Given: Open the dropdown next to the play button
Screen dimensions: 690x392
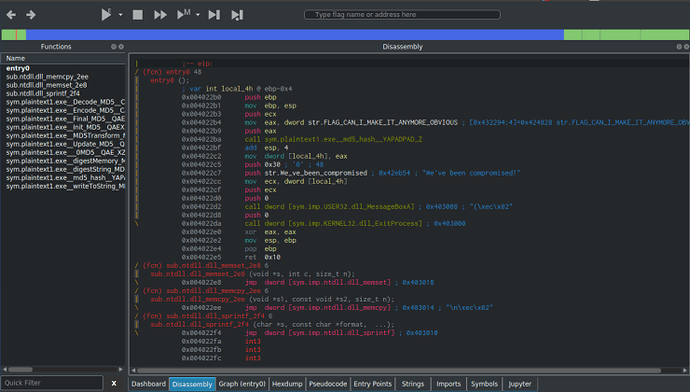Looking at the screenshot, I should [x=120, y=15].
